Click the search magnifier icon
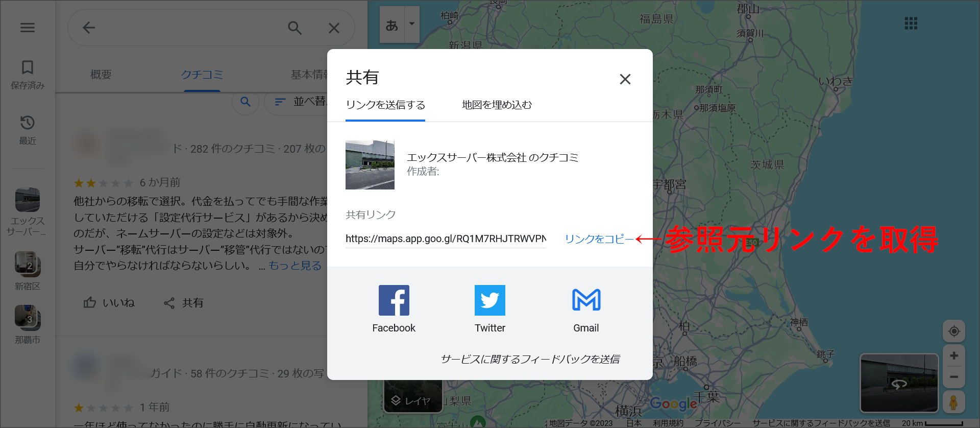This screenshot has height=428, width=980. [295, 28]
